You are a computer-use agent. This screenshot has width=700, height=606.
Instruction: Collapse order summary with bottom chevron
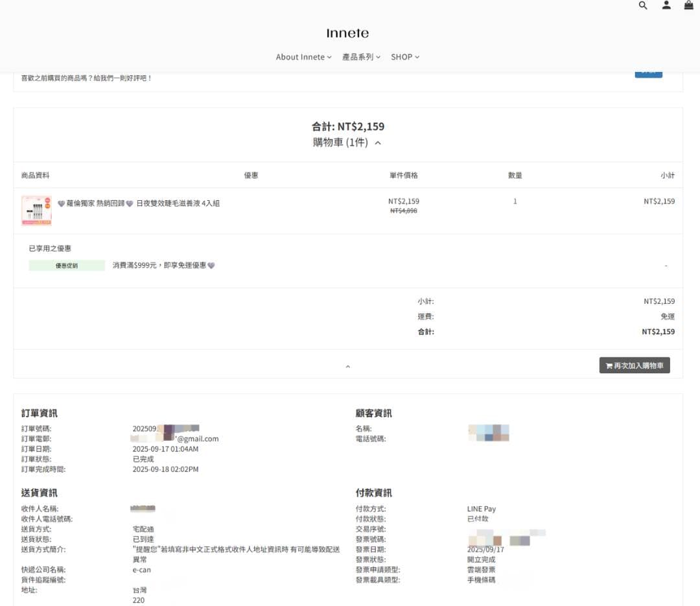coord(348,366)
